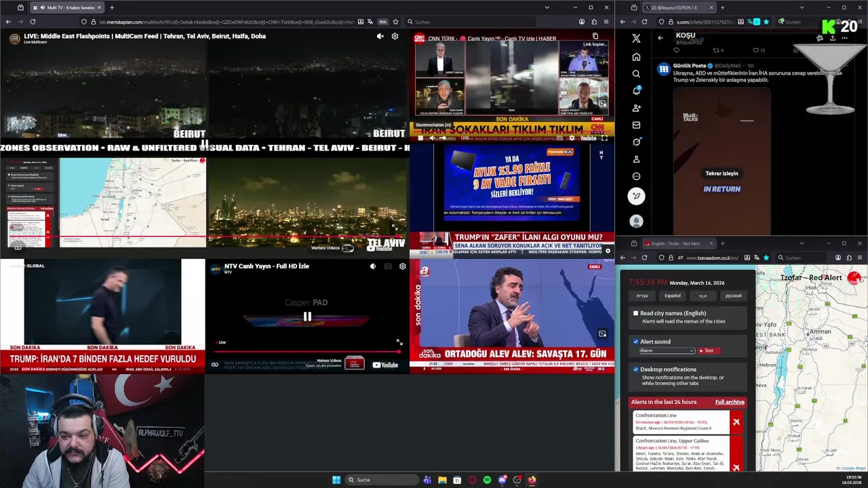The width and height of the screenshot is (868, 488).
Task: Click the X logo in sidebar
Action: click(x=636, y=39)
